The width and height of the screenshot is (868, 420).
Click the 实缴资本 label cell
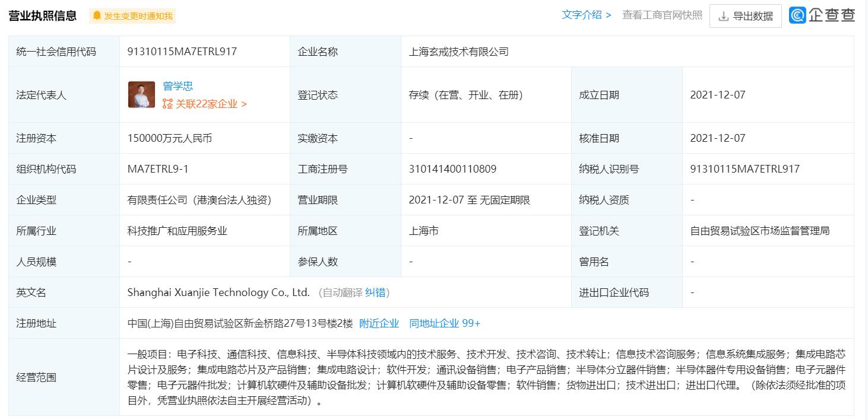[346, 138]
